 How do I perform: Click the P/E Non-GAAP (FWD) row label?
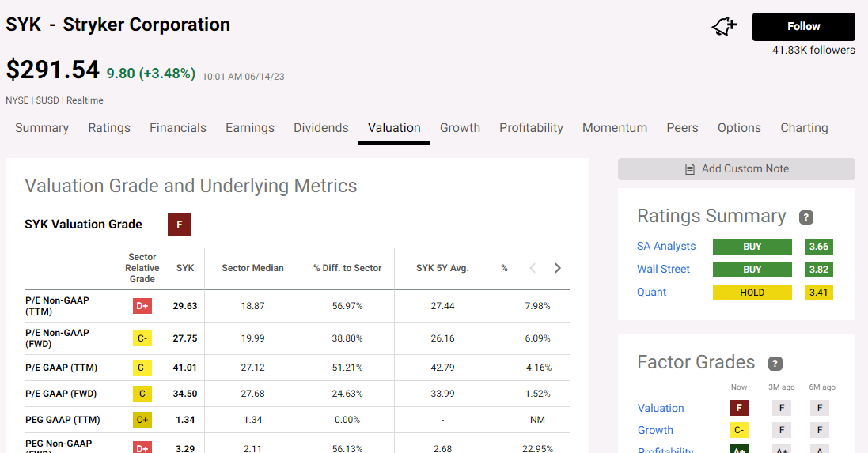(57, 338)
